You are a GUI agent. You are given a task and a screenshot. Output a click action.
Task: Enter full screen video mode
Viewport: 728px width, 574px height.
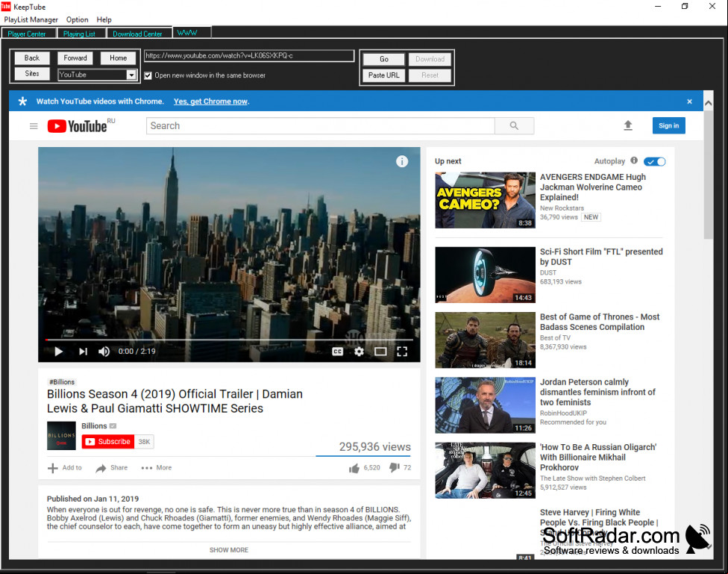[x=402, y=352]
